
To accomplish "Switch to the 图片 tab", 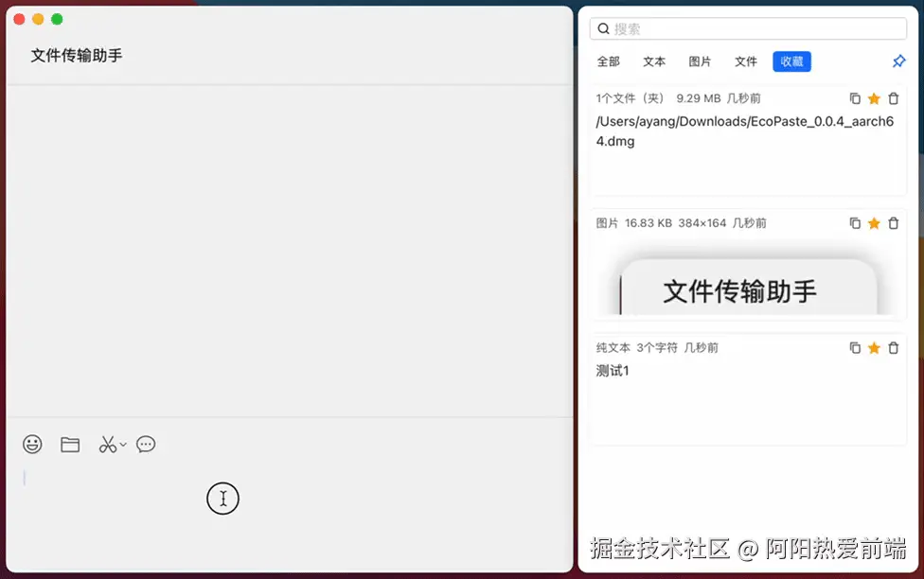I will click(x=700, y=61).
